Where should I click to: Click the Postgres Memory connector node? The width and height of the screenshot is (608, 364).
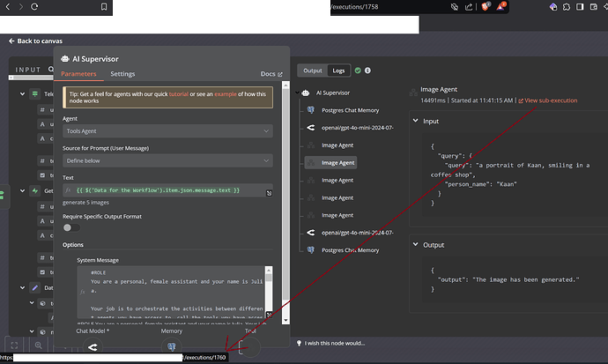pos(172,347)
